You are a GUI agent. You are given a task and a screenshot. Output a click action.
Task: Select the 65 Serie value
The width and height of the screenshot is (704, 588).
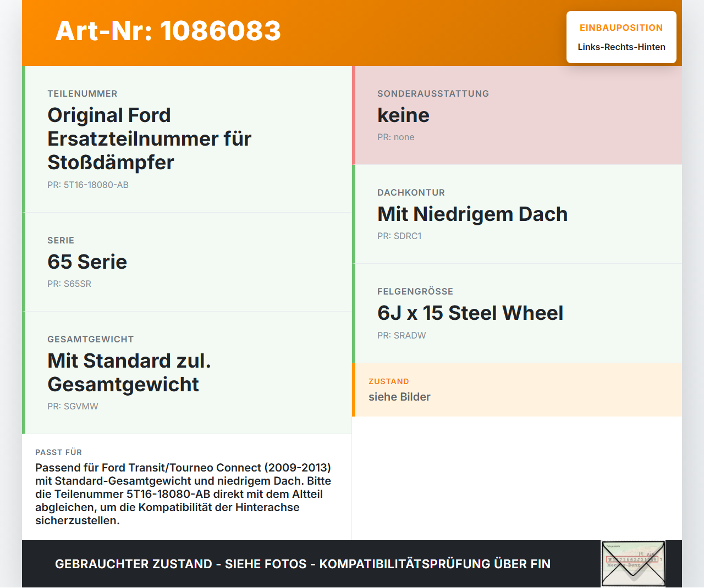[x=87, y=262]
